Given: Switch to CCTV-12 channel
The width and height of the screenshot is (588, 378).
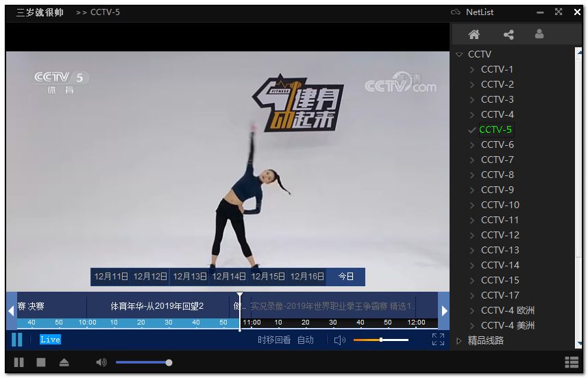Looking at the screenshot, I should coord(500,235).
